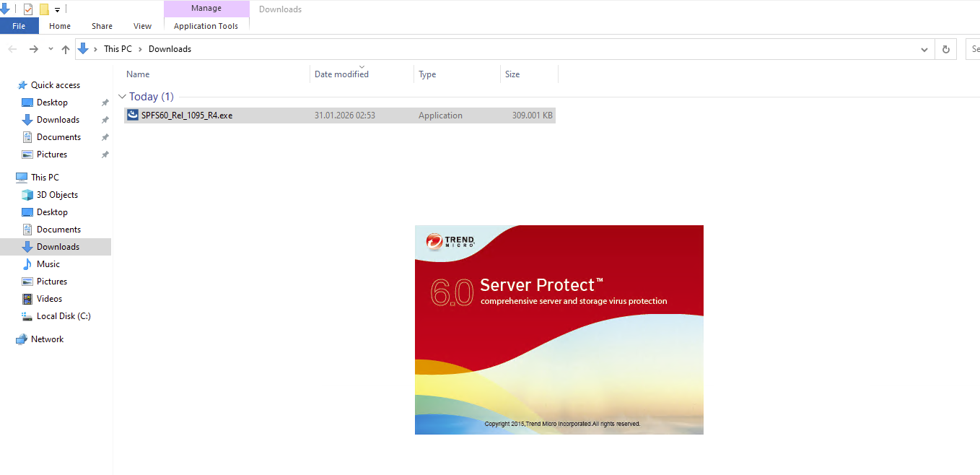Click the 31.01.2026 02:53 date cell
The height and width of the screenshot is (475, 980).
345,116
